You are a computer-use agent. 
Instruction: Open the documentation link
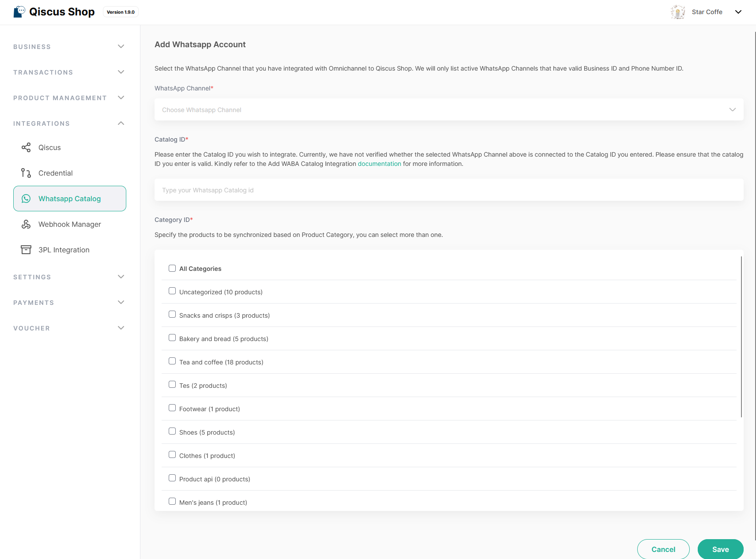pyautogui.click(x=379, y=164)
